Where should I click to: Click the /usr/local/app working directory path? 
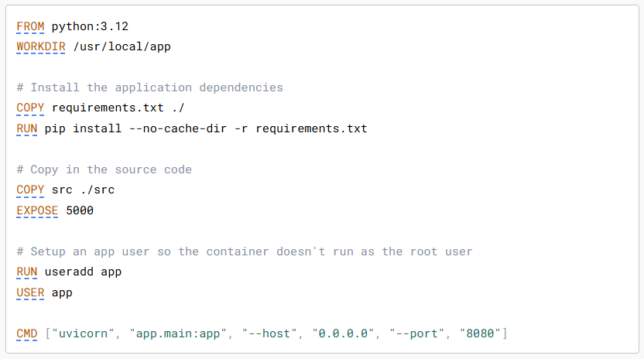click(x=122, y=46)
